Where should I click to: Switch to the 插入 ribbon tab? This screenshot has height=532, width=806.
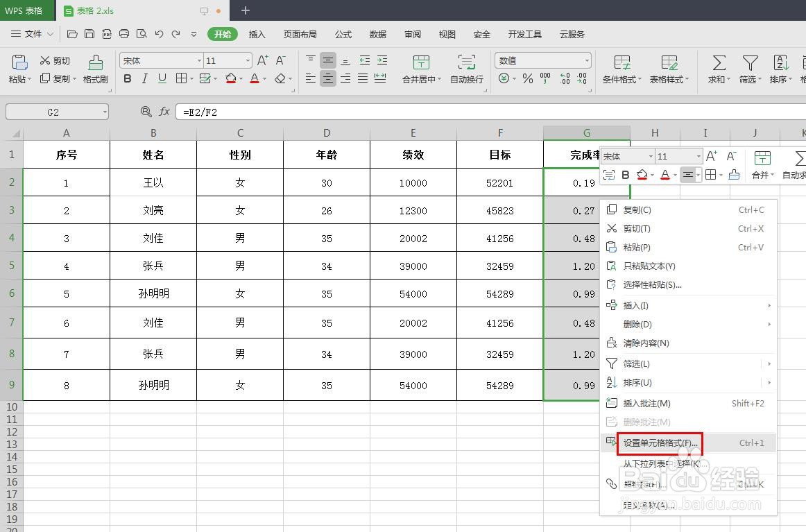(x=257, y=33)
